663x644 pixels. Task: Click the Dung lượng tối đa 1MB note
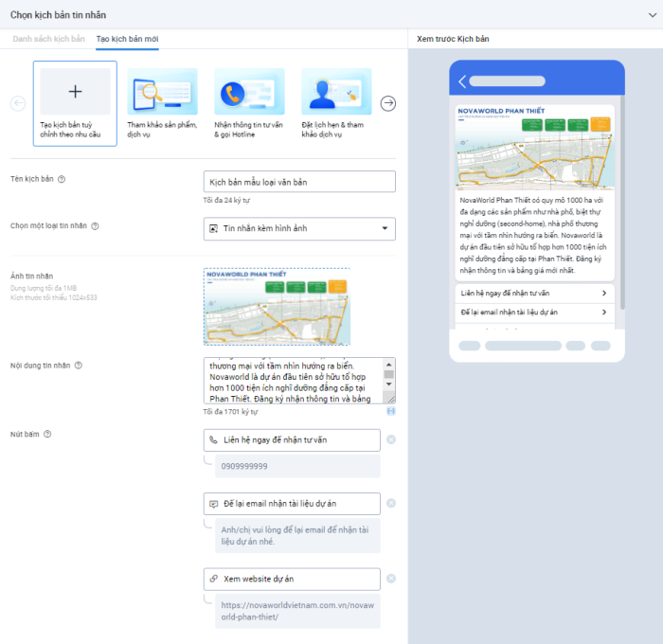point(44,288)
